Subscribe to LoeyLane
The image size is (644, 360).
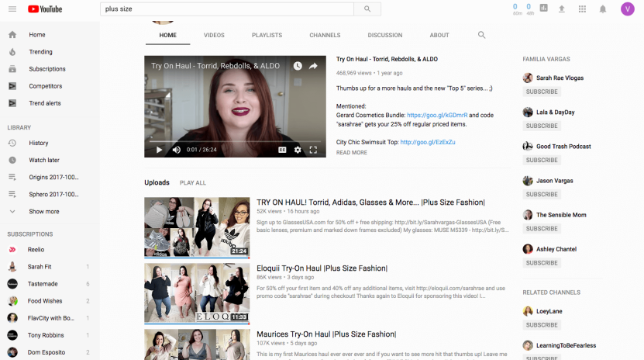pyautogui.click(x=542, y=325)
